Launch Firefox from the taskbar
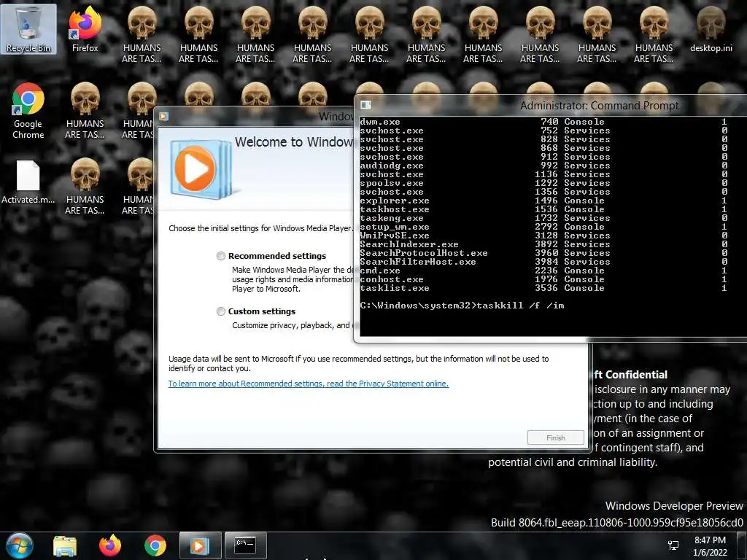The image size is (747, 560). tap(110, 545)
